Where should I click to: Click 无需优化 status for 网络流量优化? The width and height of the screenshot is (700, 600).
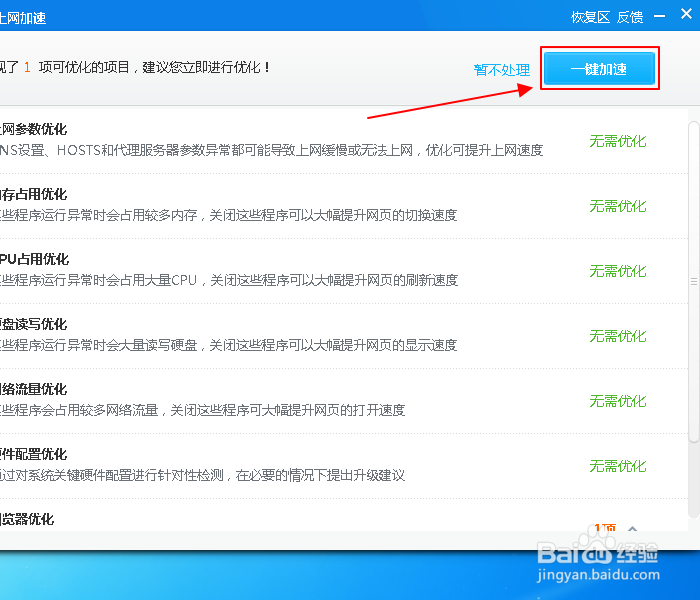(618, 401)
